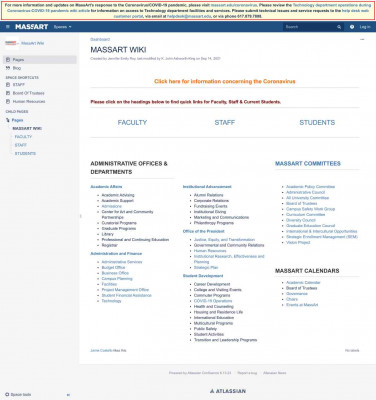The height and width of the screenshot is (400, 376).
Task: Click the Atlassian logo in footer
Action: coord(228,391)
